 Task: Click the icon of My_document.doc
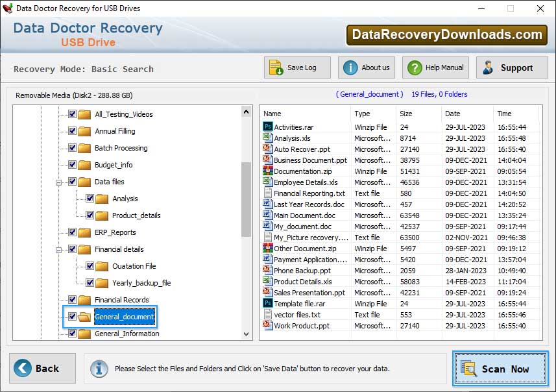pyautogui.click(x=268, y=226)
